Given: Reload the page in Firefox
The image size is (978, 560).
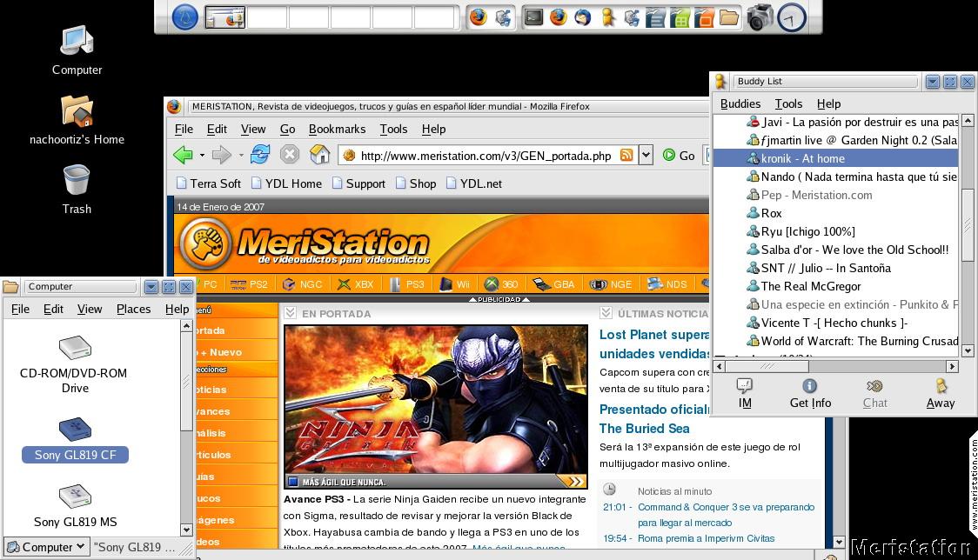Looking at the screenshot, I should (x=260, y=154).
